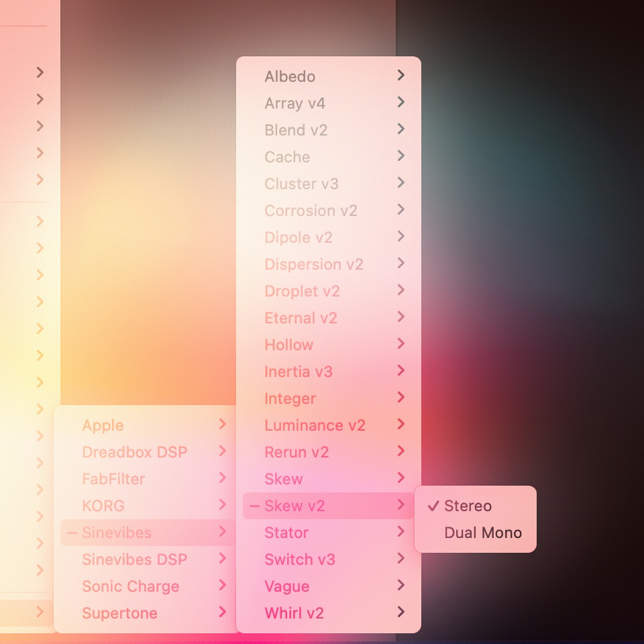This screenshot has height=644, width=644.
Task: Open Cluster v3 menu entry
Action: (x=328, y=184)
